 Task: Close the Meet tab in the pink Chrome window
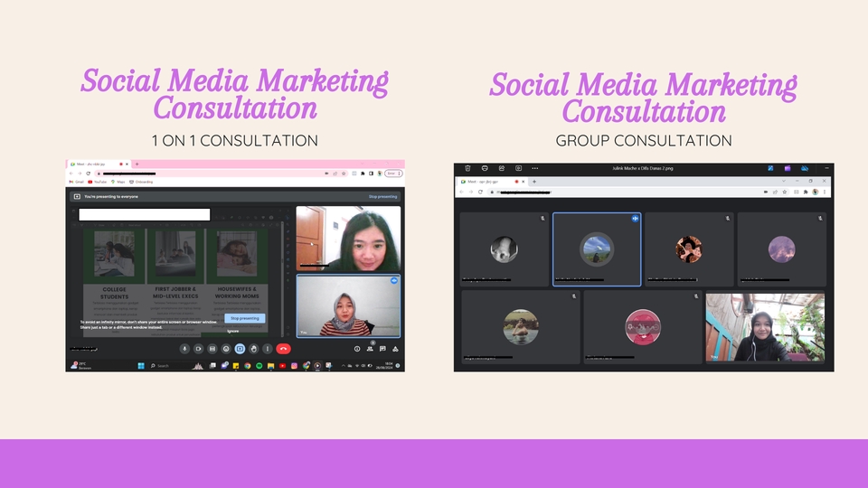127,164
